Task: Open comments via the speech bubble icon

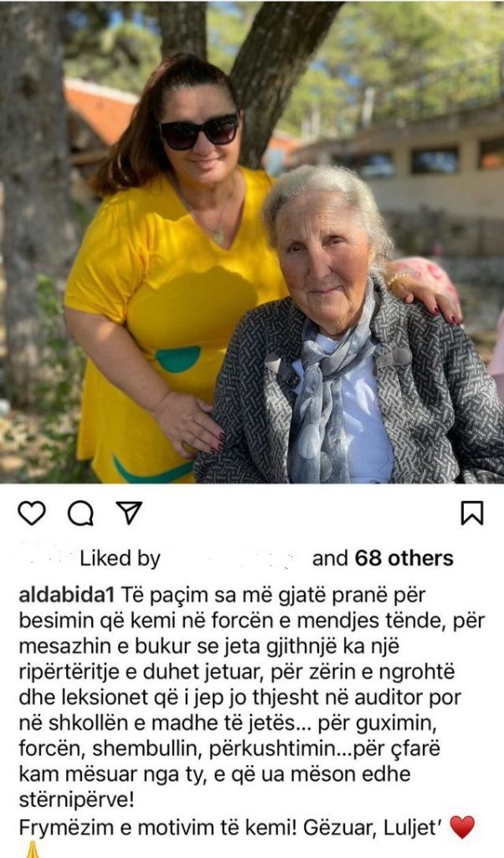Action: click(x=80, y=514)
